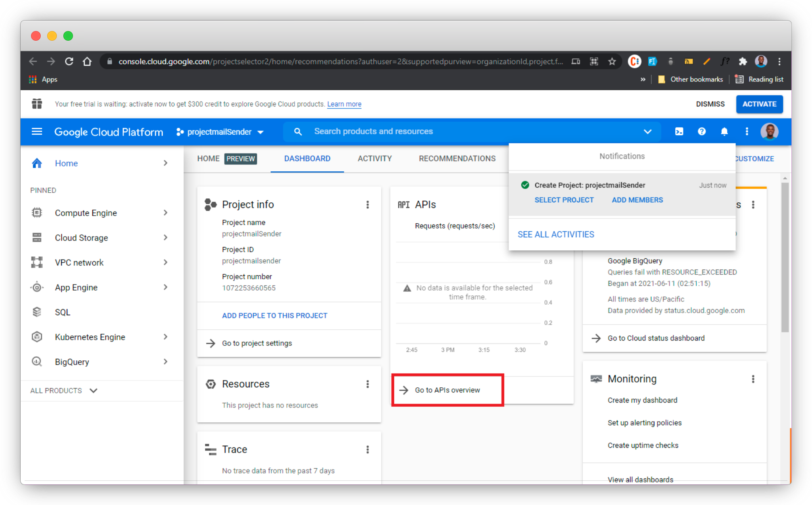Click the Home icon in the sidebar
Viewport: 812px width, 505px height.
[x=37, y=163]
